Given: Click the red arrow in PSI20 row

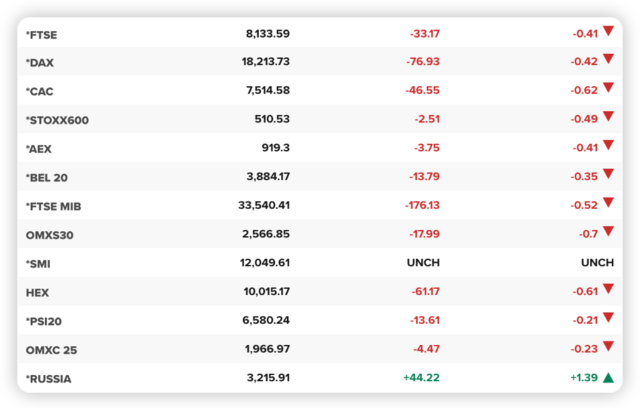Looking at the screenshot, I should tap(608, 318).
